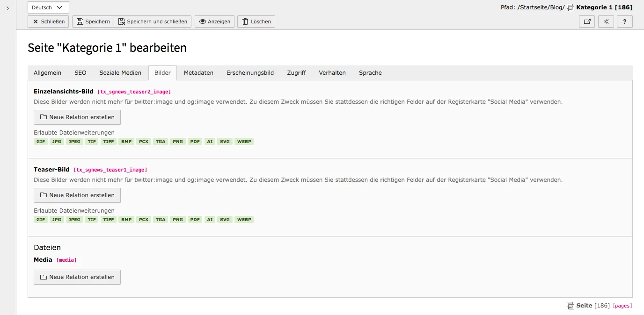
Task: Click the page icon beside Seite [186]
Action: click(x=571, y=305)
